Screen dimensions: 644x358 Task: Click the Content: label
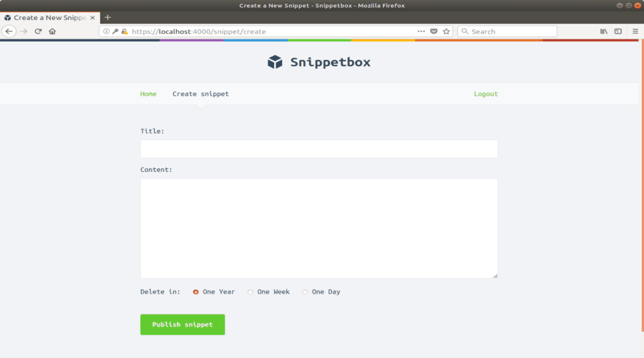[x=156, y=170]
